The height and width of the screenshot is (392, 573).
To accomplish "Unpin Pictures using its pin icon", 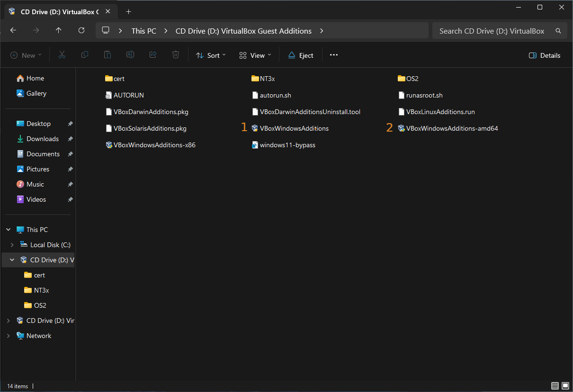I will pyautogui.click(x=70, y=169).
